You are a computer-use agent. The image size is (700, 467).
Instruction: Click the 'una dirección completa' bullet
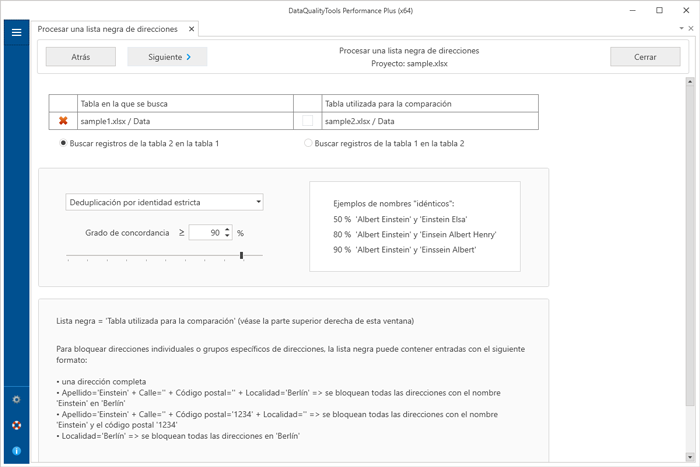(x=101, y=382)
